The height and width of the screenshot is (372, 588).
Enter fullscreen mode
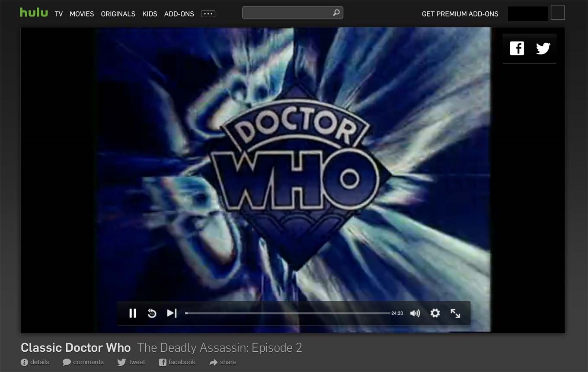click(x=455, y=313)
